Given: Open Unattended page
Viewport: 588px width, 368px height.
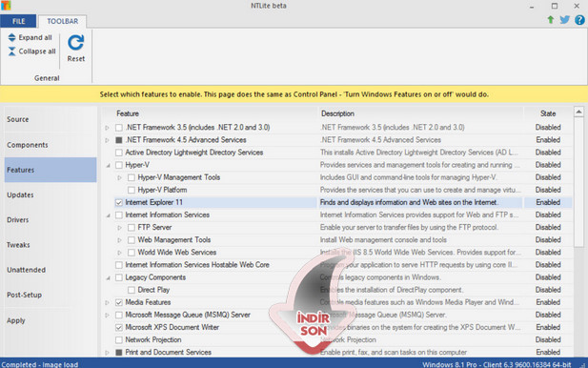Looking at the screenshot, I should click(51, 270).
